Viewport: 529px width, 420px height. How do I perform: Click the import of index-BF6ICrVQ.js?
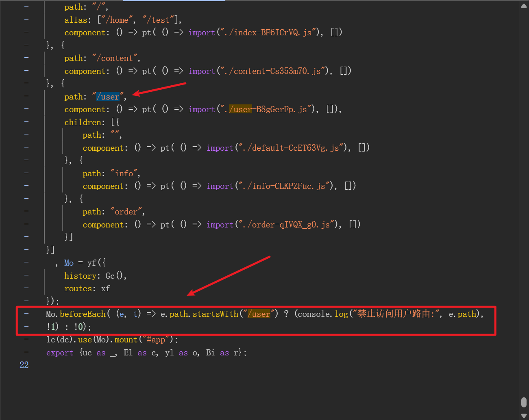(202, 32)
